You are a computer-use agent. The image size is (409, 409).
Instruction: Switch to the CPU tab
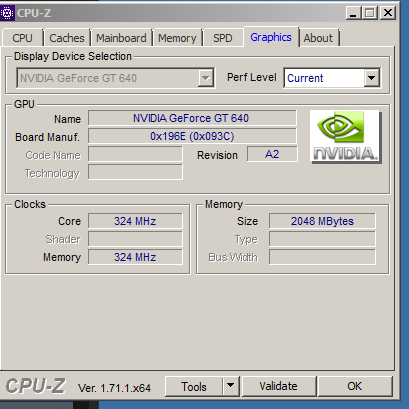point(22,38)
